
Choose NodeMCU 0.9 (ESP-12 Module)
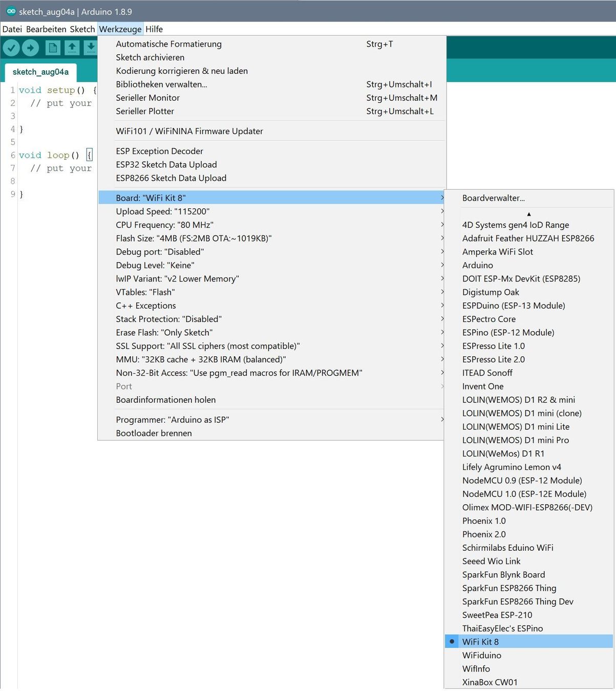click(x=528, y=480)
